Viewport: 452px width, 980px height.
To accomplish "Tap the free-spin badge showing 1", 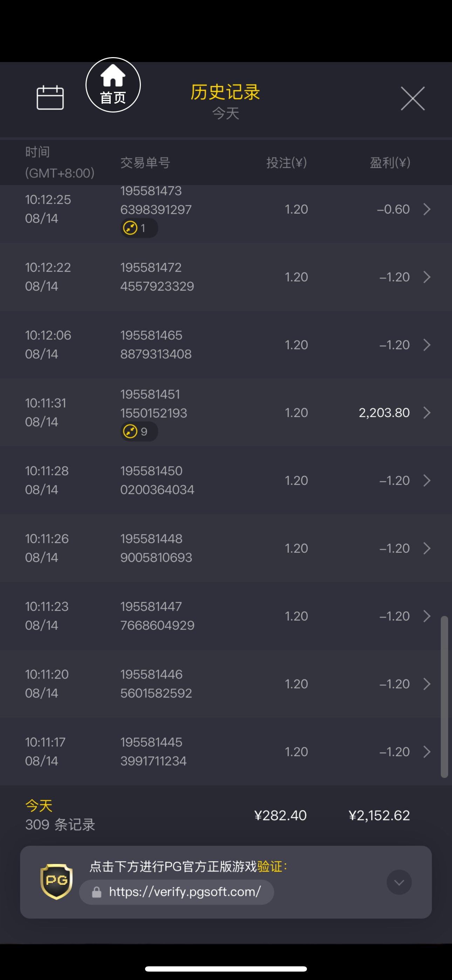I will [139, 228].
